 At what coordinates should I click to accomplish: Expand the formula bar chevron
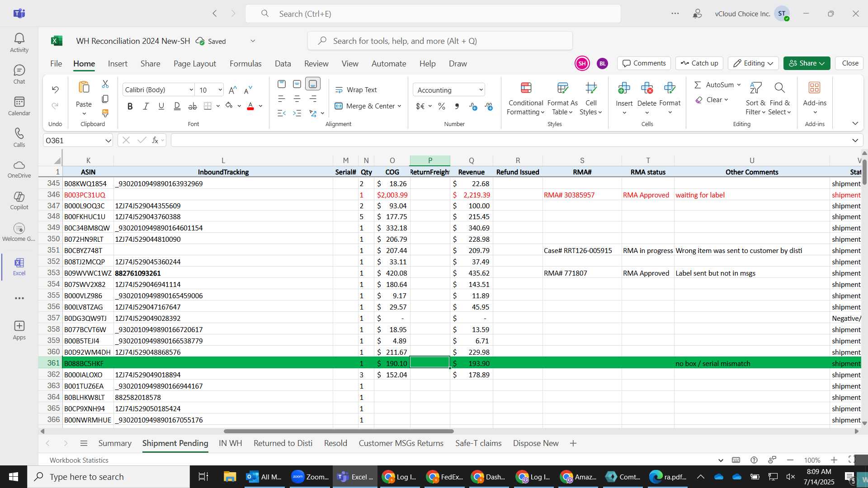click(x=855, y=141)
